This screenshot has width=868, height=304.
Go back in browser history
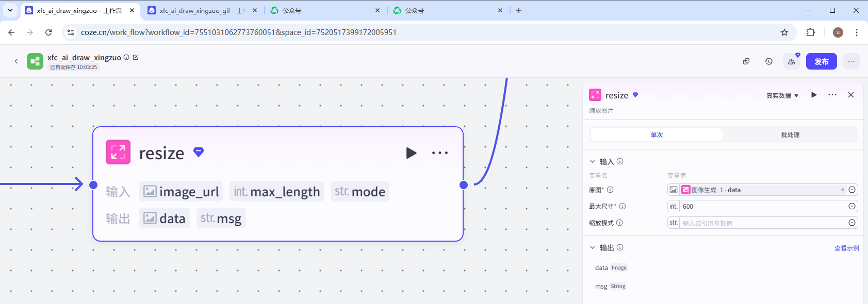click(x=11, y=32)
